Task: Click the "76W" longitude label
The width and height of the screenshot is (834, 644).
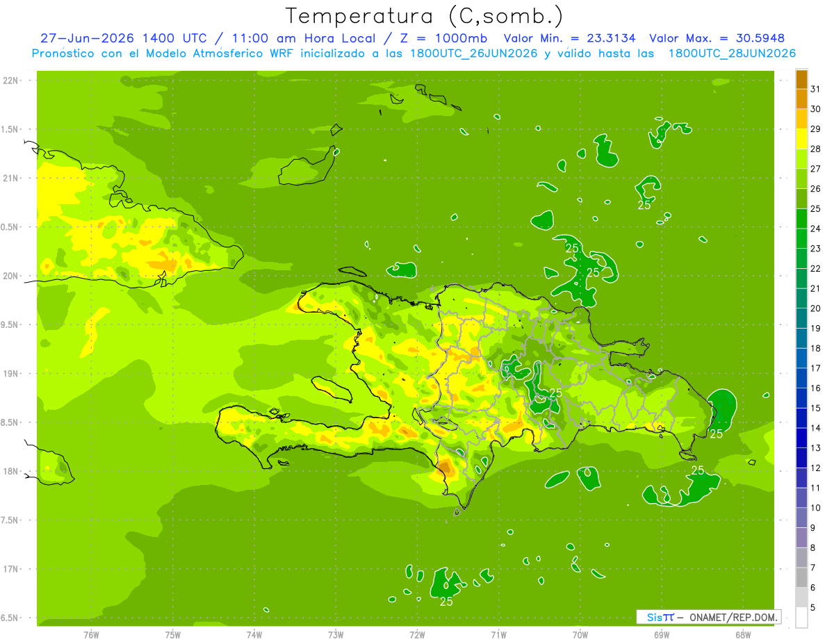Action: coord(91,635)
